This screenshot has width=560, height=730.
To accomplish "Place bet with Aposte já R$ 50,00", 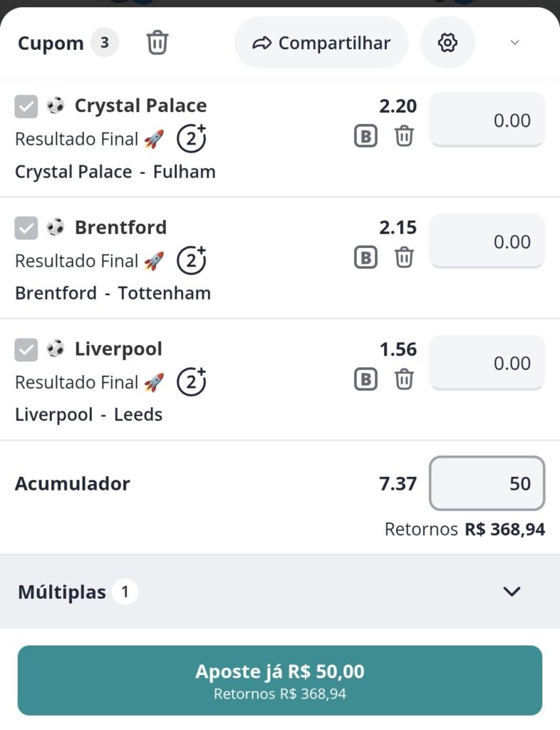I will [280, 680].
